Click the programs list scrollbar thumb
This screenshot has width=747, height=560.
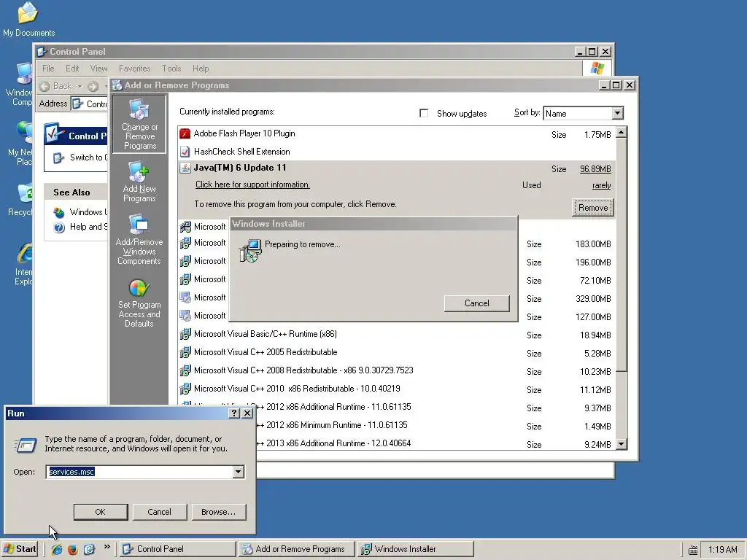pos(622,254)
